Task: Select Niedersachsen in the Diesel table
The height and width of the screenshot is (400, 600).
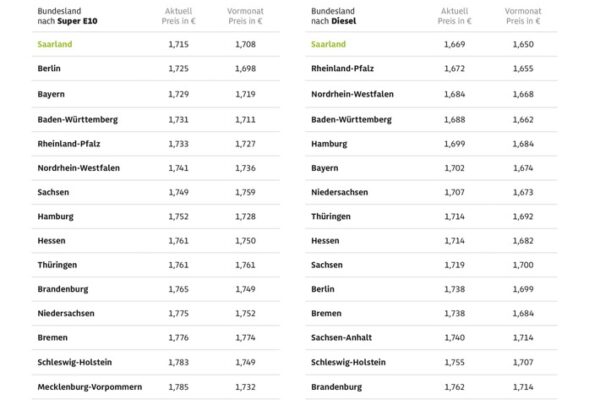Action: pos(340,191)
